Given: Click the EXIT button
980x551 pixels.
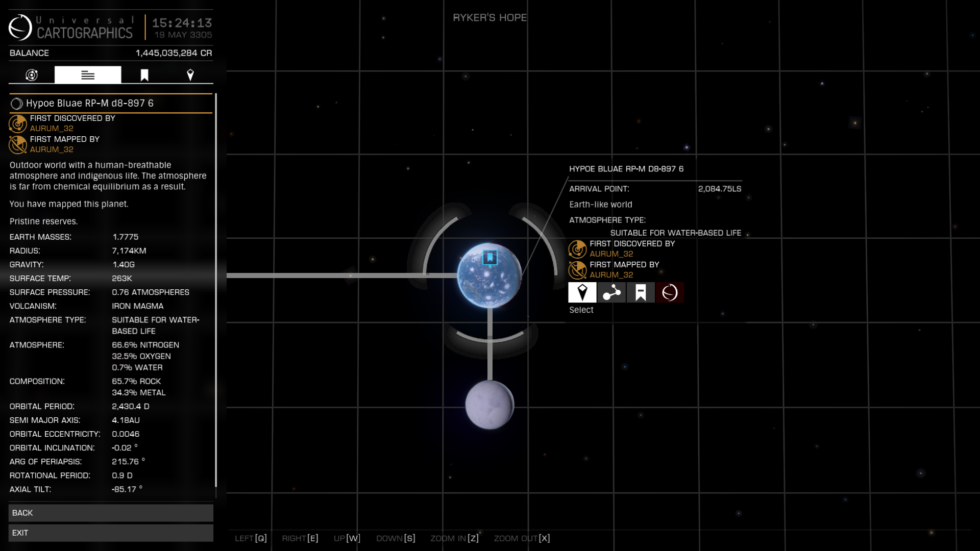Looking at the screenshot, I should [111, 533].
